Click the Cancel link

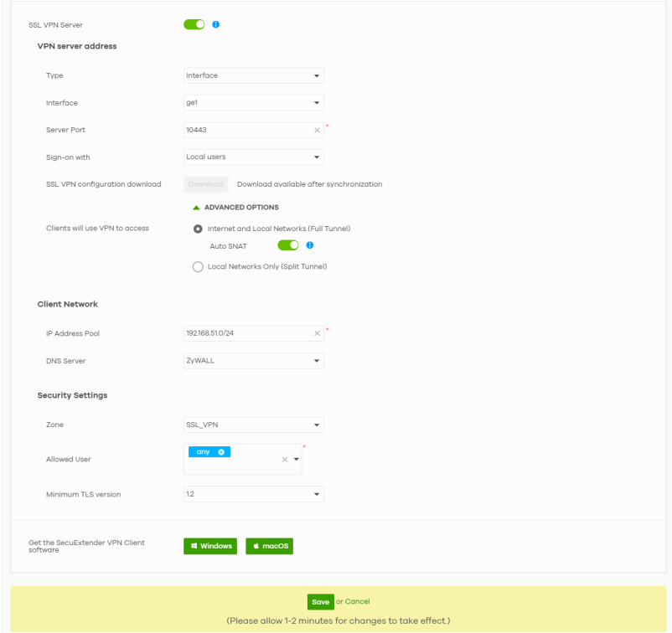click(x=358, y=601)
